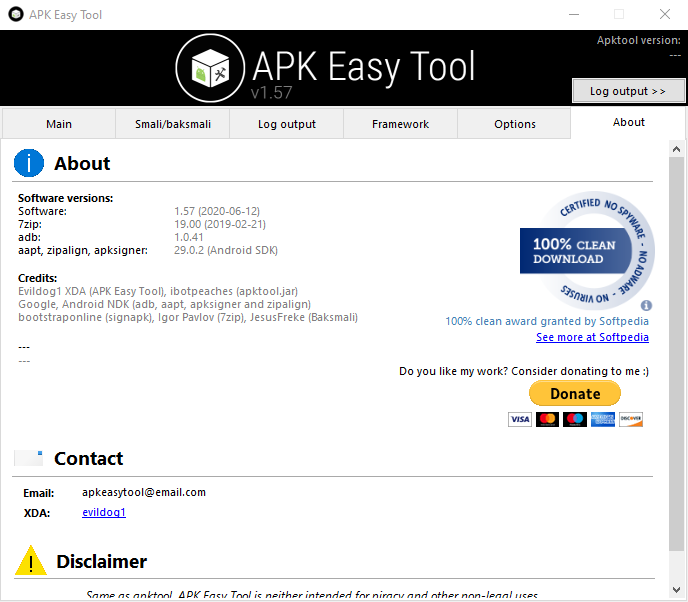Click the APK Easy Tool cube logo
The image size is (688, 602).
[210, 68]
